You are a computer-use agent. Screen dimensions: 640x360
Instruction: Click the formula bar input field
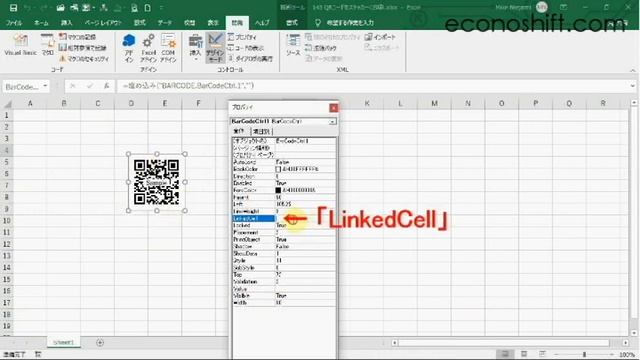(372, 86)
